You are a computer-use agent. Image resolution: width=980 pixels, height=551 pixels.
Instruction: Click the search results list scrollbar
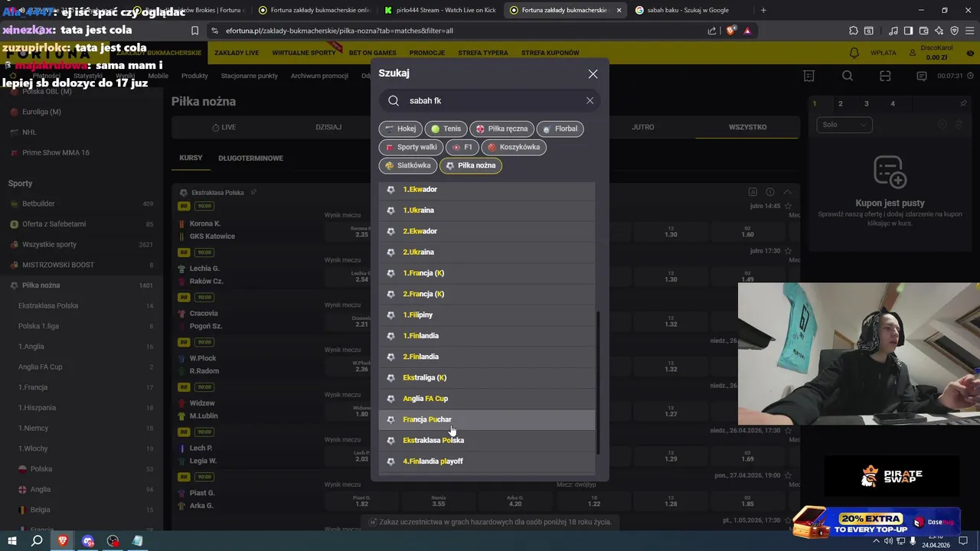[x=599, y=383]
